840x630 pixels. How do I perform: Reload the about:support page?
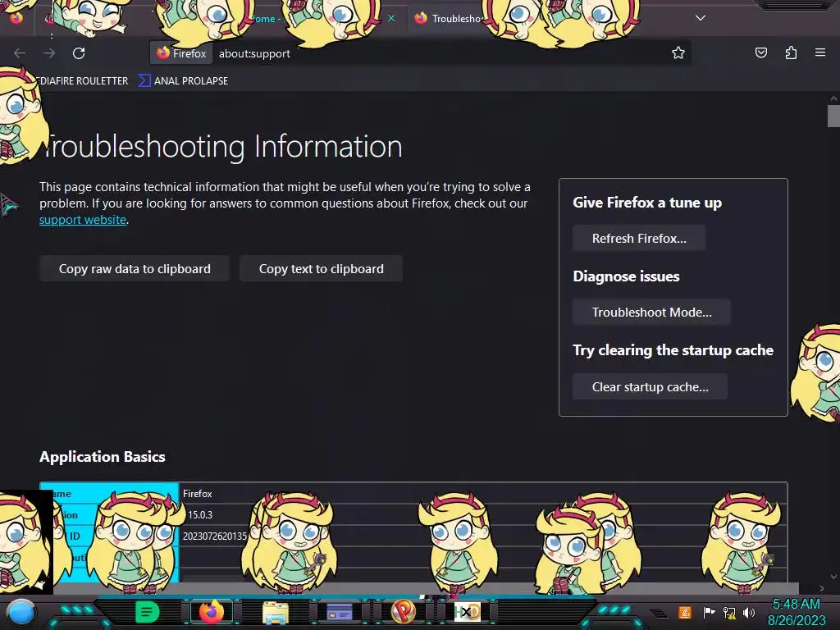pos(79,53)
